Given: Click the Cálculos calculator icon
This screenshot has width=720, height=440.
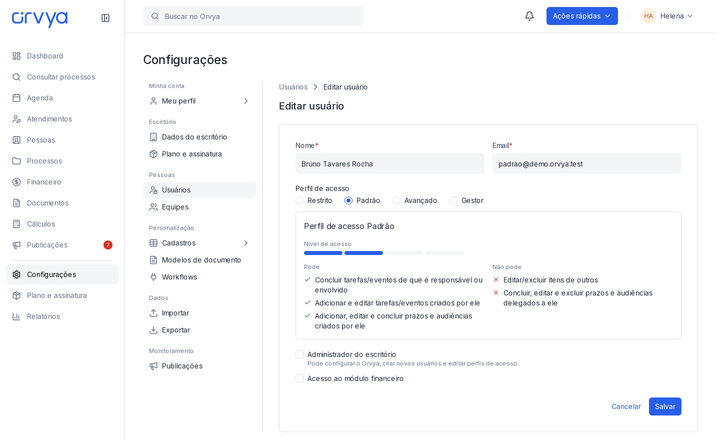Looking at the screenshot, I should (x=17, y=224).
